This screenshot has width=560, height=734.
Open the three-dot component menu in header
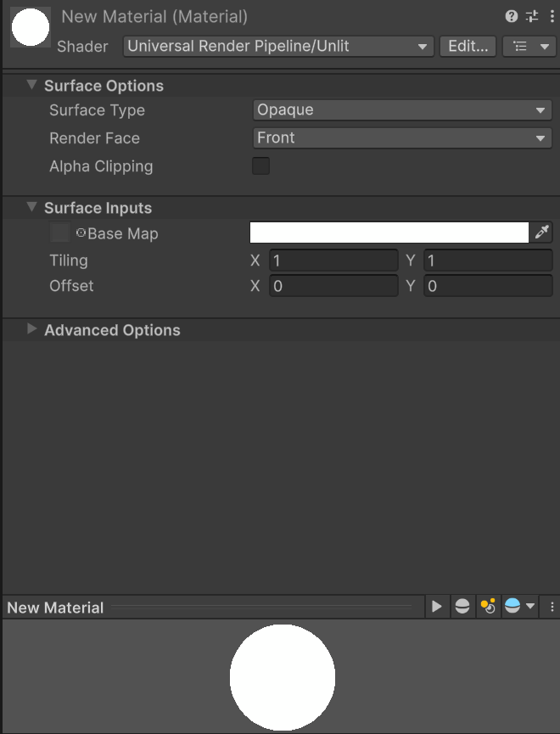[x=552, y=17]
